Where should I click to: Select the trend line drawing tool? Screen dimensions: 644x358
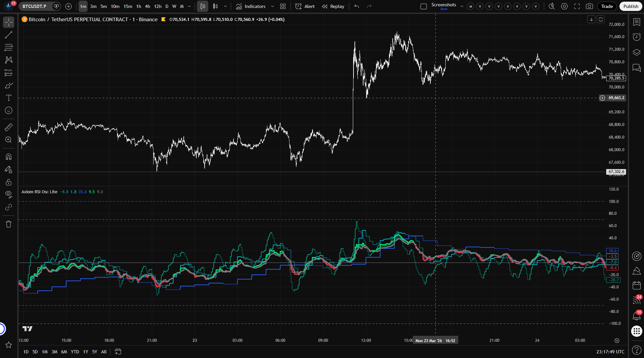click(x=9, y=35)
